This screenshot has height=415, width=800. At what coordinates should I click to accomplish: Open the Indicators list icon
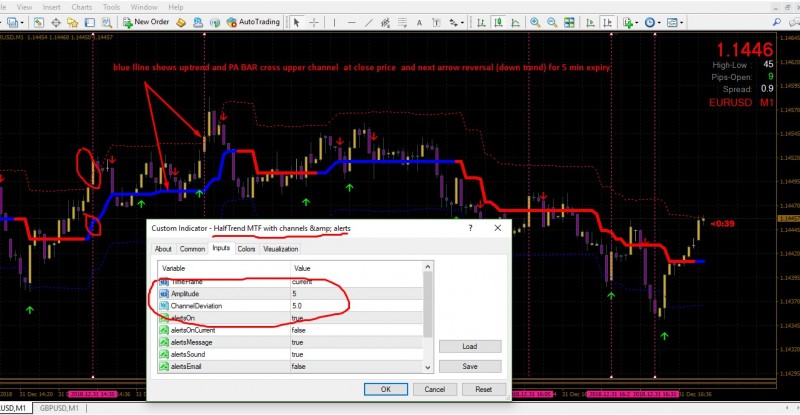point(627,22)
